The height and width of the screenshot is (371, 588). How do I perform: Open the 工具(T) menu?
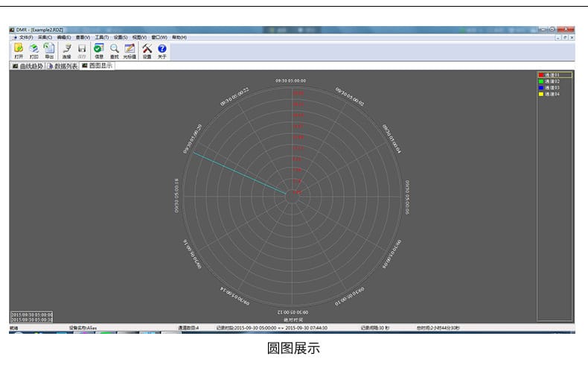click(x=101, y=37)
